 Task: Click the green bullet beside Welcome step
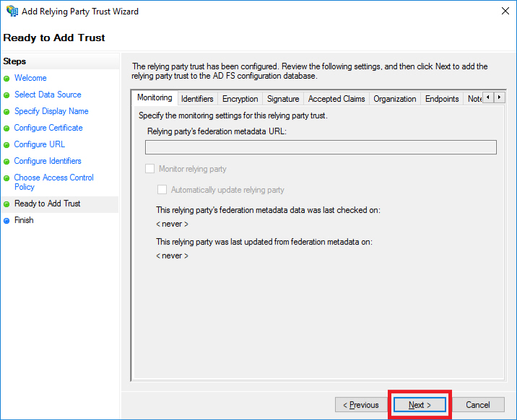pyautogui.click(x=7, y=79)
